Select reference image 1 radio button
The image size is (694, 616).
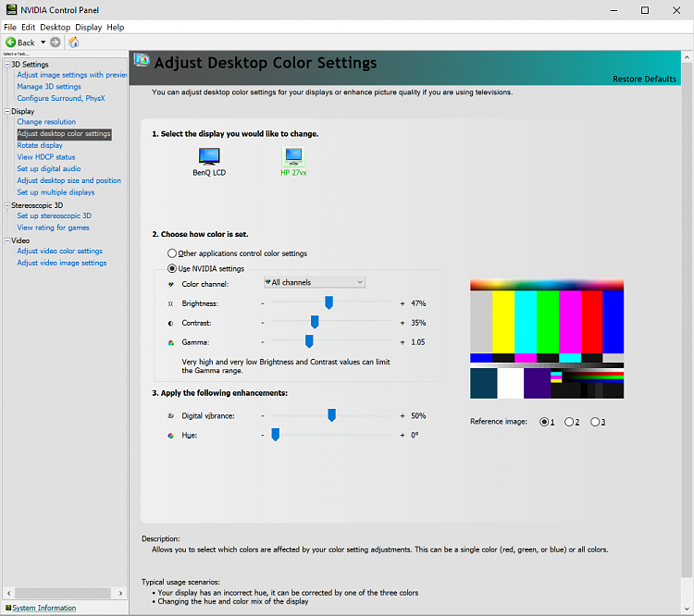click(544, 422)
